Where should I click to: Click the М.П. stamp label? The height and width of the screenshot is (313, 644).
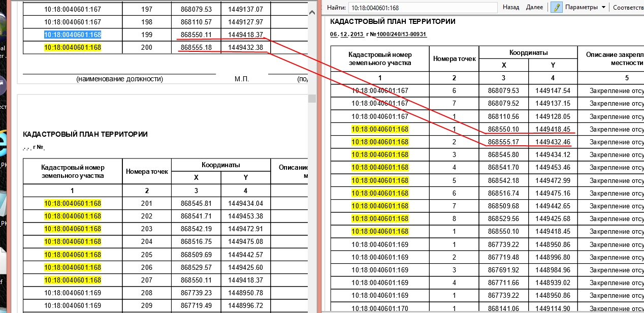[242, 79]
